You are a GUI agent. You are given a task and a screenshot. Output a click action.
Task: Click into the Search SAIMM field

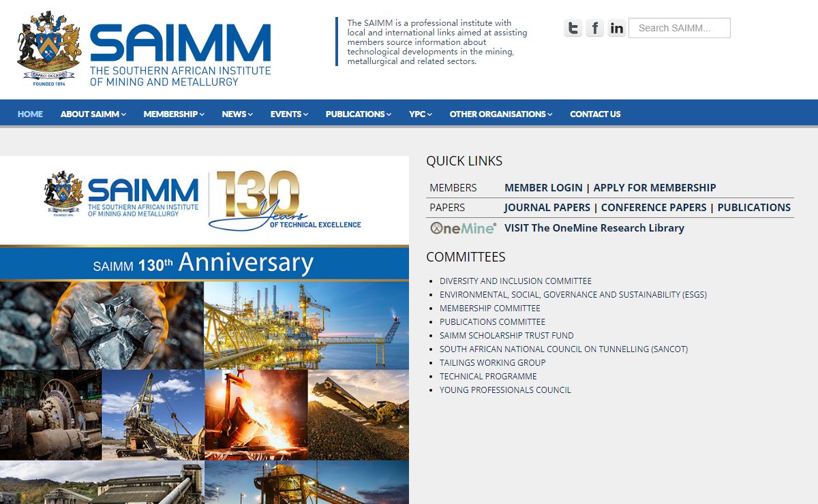pyautogui.click(x=680, y=28)
